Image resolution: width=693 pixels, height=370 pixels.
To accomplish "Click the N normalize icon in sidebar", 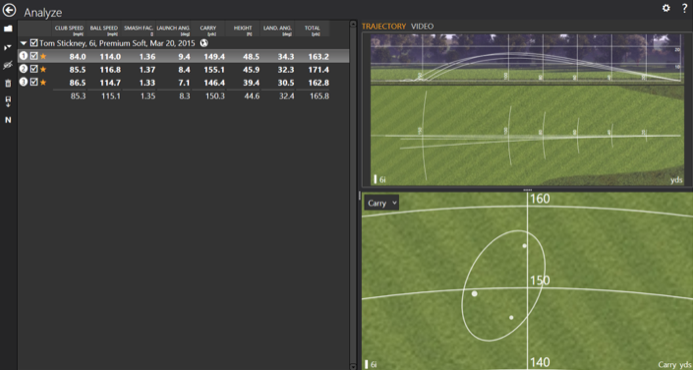I will click(x=8, y=120).
